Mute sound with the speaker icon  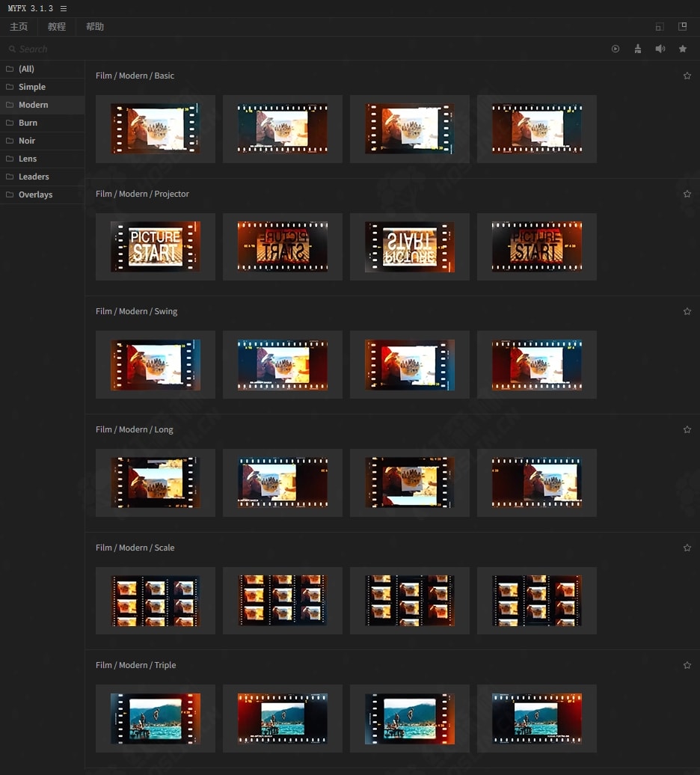point(660,49)
